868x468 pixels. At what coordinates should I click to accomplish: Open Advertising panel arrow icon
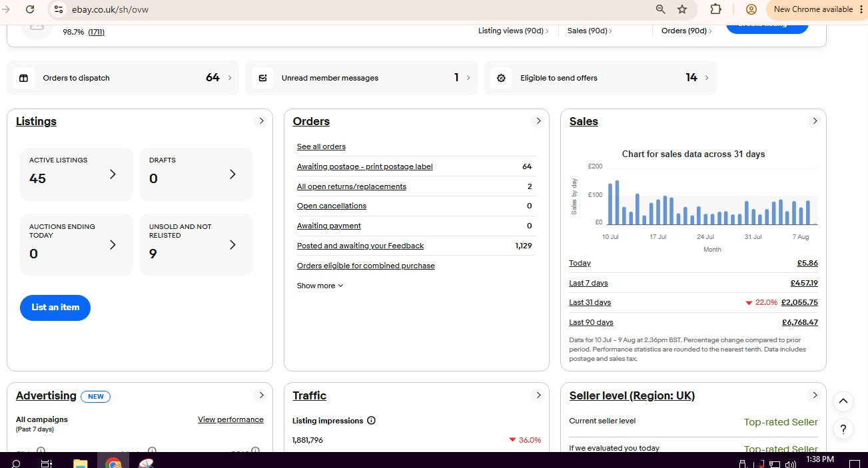(261, 395)
